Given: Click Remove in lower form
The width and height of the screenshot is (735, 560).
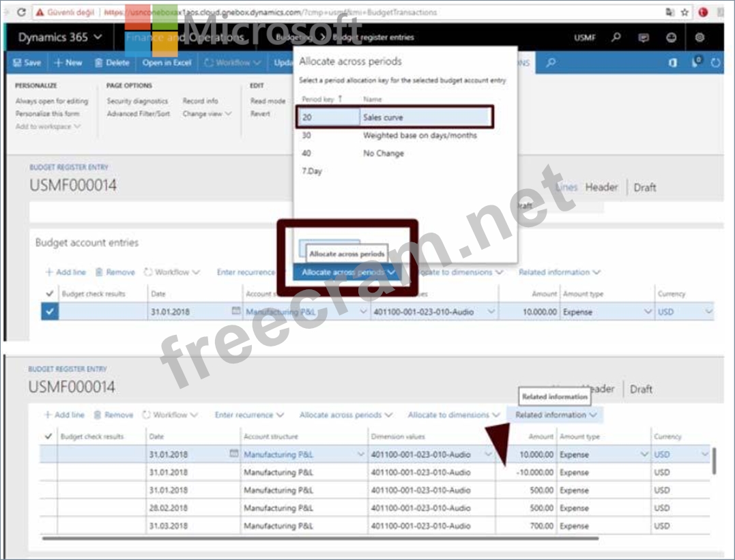Looking at the screenshot, I should coord(114,415).
